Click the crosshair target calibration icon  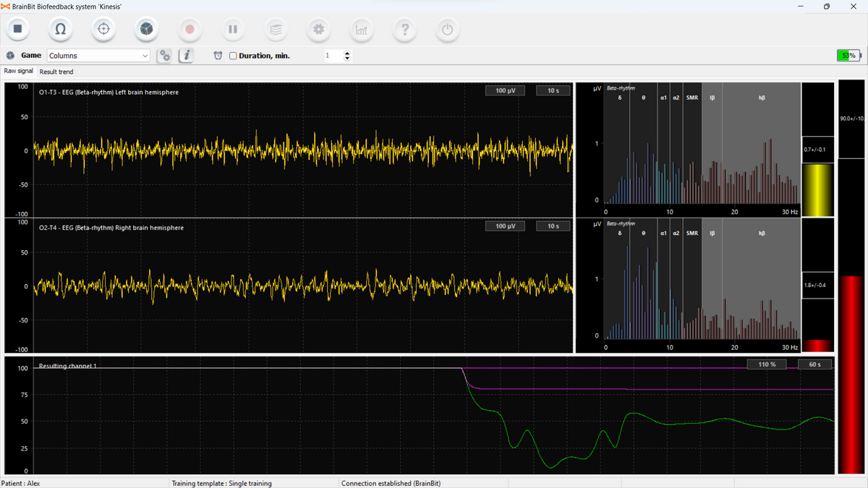click(x=103, y=29)
